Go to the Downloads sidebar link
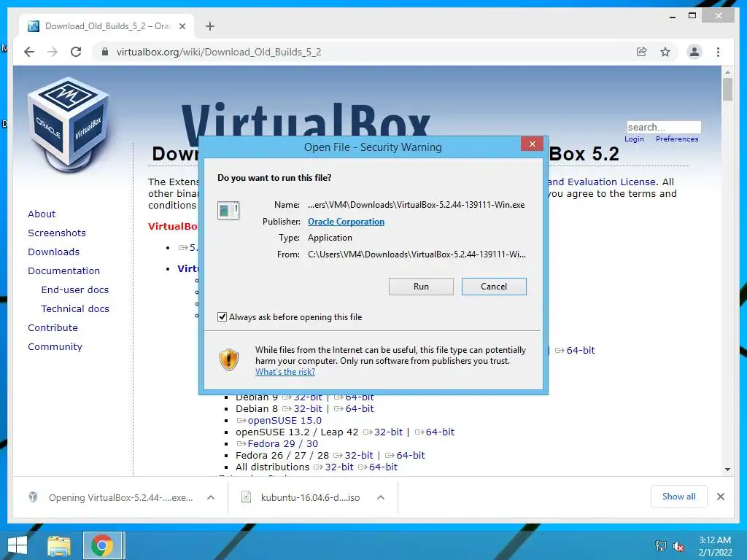Screen dimensions: 747x560 pyautogui.click(x=53, y=252)
